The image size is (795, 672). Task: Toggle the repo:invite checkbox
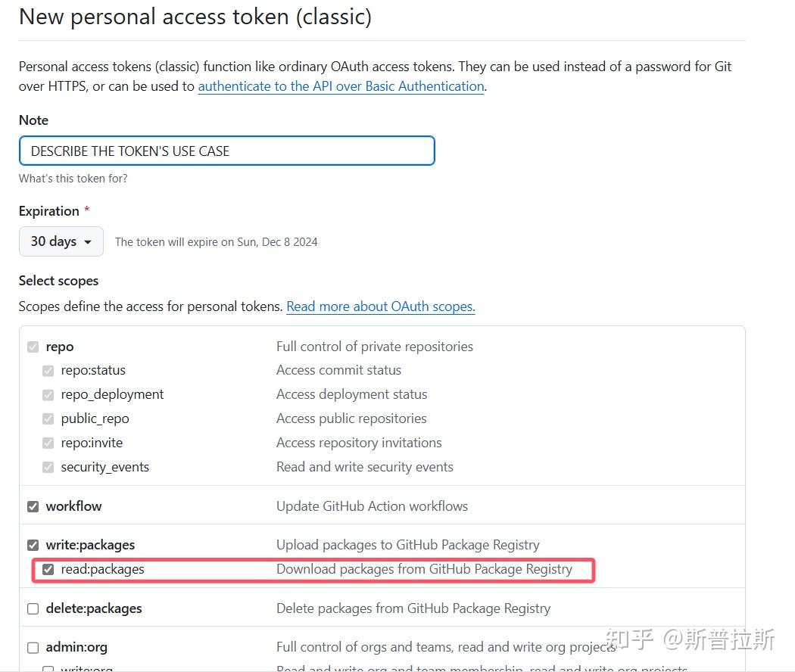click(48, 443)
